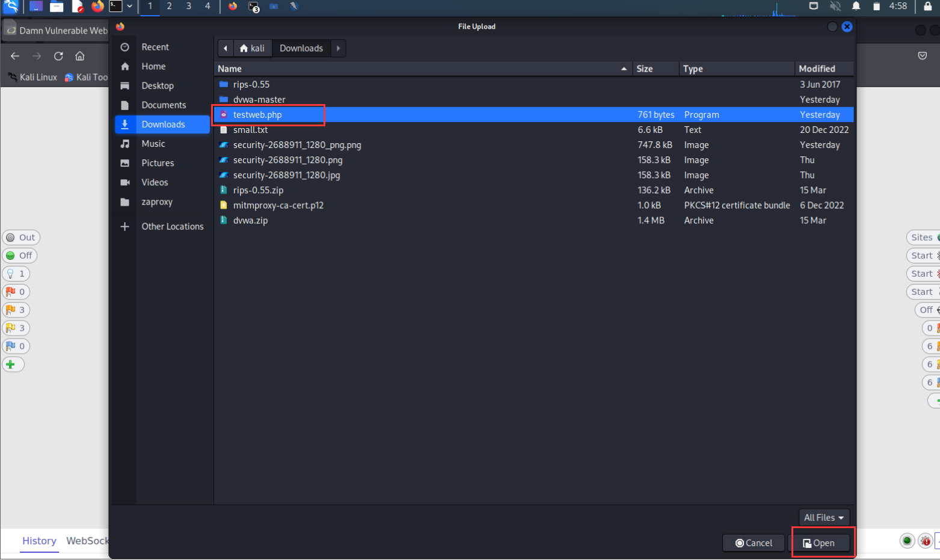Click the Open button
The image size is (940, 560).
(819, 543)
